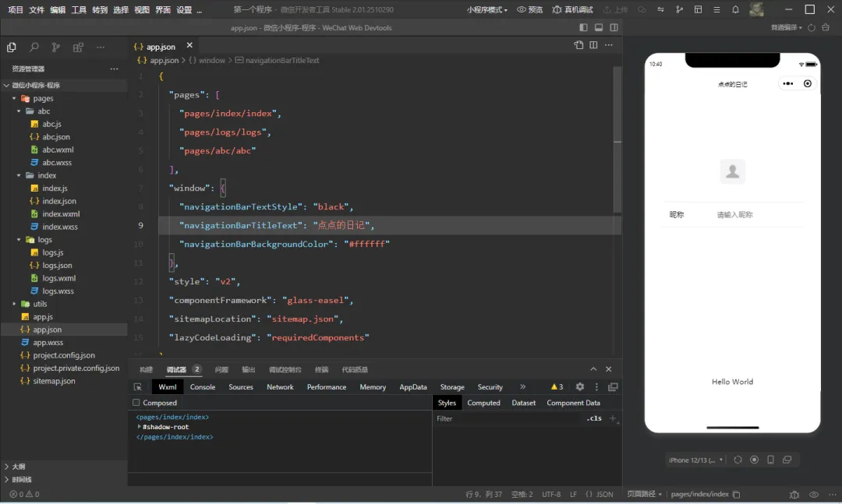Viewport: 842px width, 504px height.
Task: Open editor more actions ellipsis
Action: (608, 45)
